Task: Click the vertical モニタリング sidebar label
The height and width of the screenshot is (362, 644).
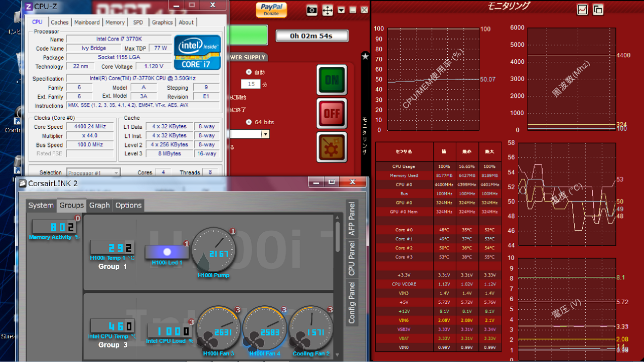Action: click(365, 135)
